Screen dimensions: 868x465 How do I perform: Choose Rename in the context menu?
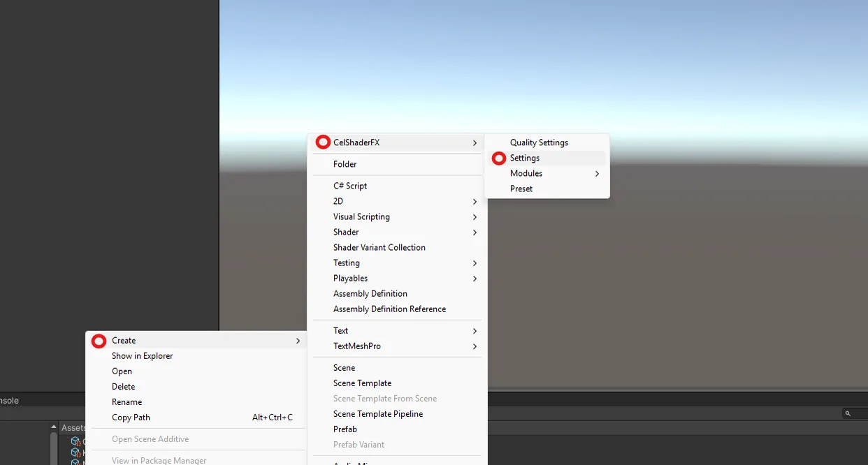[196, 401]
